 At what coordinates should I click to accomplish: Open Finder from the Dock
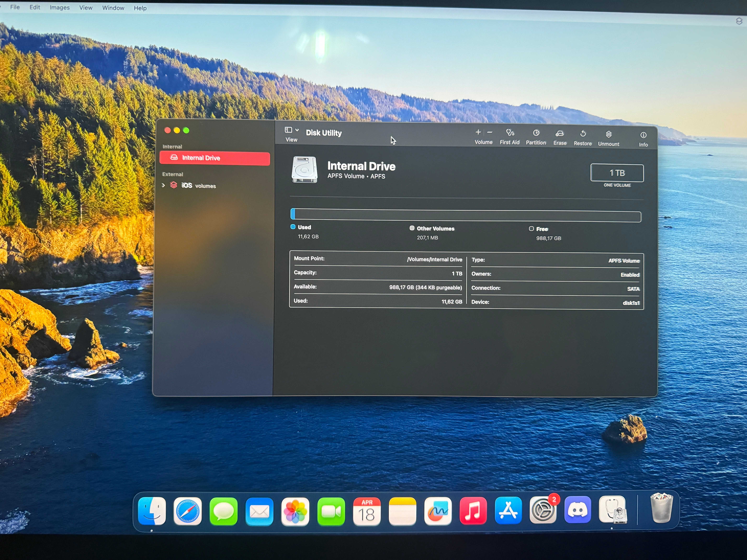152,511
